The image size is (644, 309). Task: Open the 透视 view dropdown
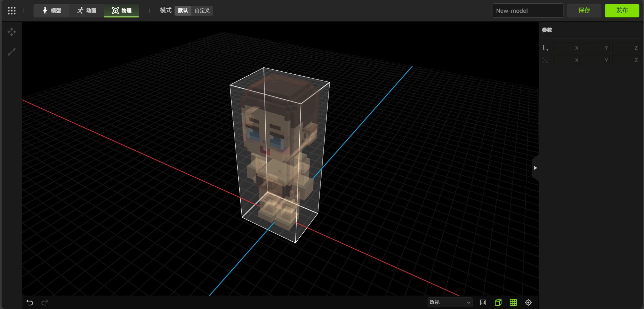coord(450,302)
